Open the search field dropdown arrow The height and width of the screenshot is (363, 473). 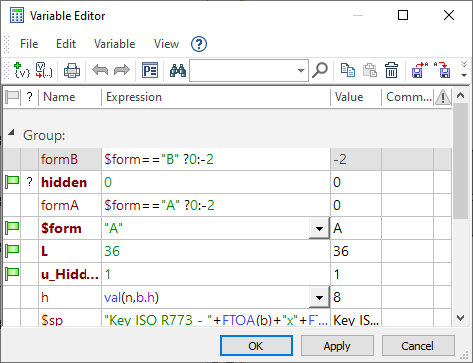pos(301,70)
